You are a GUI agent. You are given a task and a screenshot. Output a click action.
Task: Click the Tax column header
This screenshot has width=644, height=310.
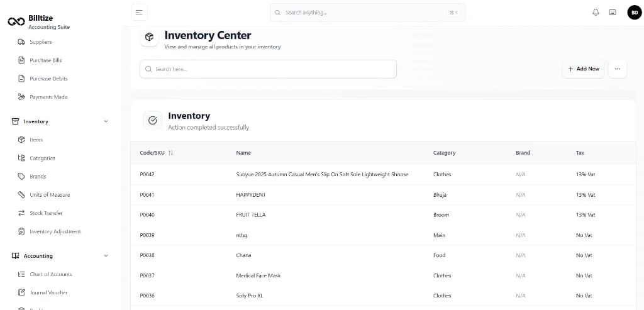coord(579,153)
